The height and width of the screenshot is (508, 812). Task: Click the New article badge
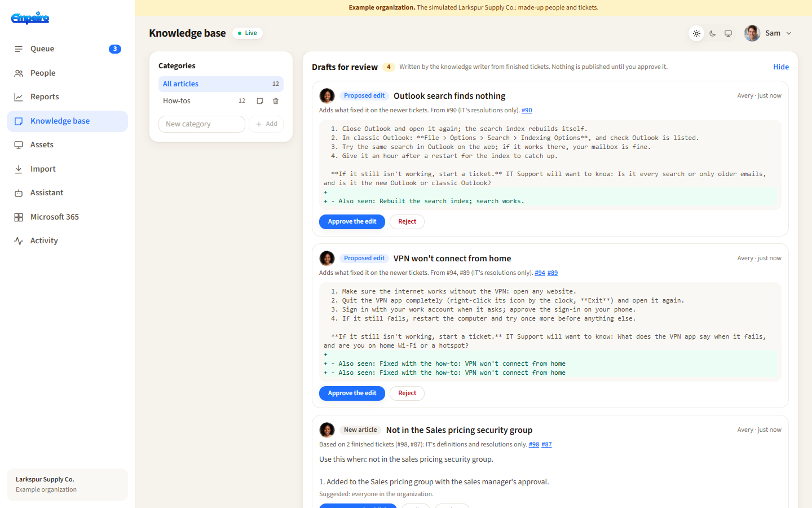pyautogui.click(x=360, y=430)
